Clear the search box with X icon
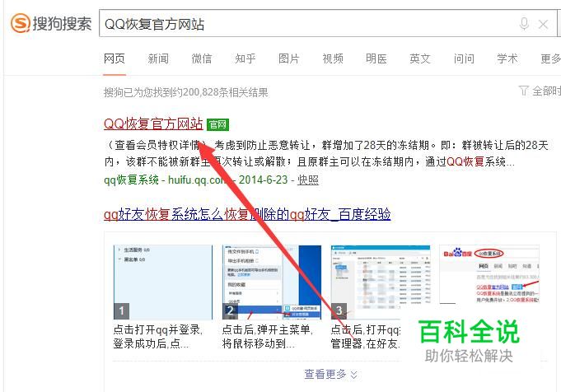This screenshot has height=392, width=561. click(x=543, y=25)
